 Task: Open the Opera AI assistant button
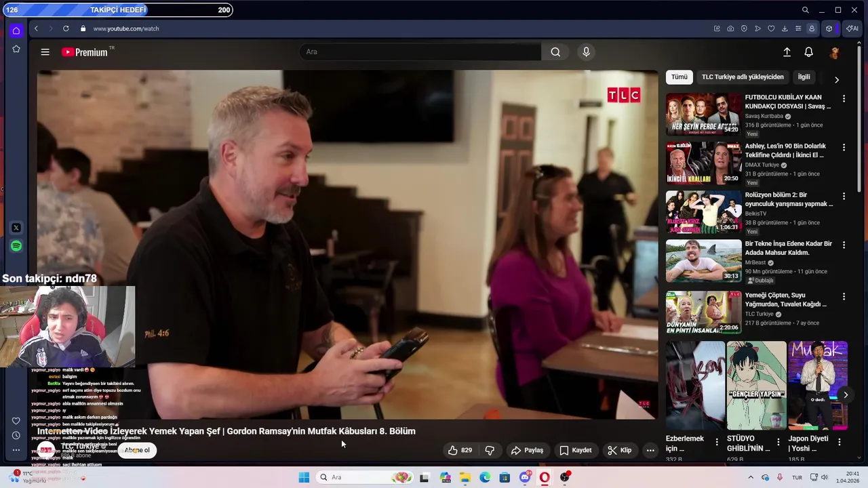[852, 28]
